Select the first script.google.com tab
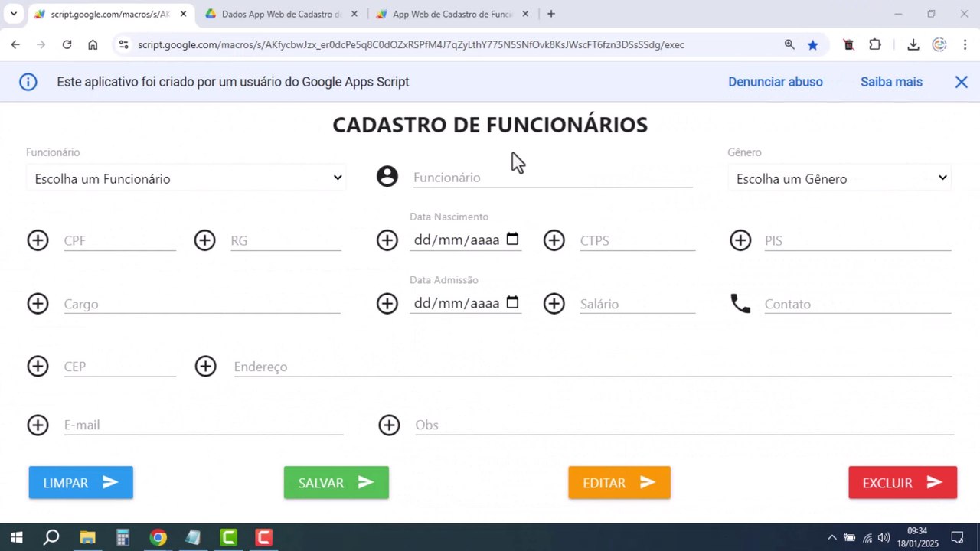 (110, 14)
